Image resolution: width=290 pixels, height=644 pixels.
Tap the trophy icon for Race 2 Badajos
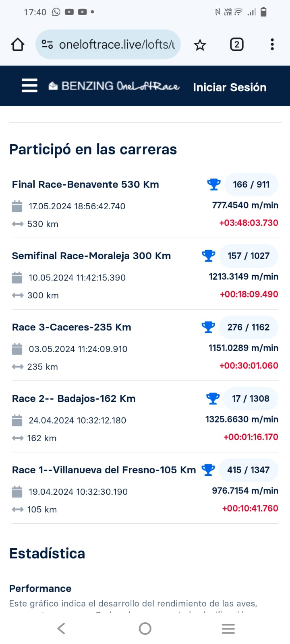(213, 398)
